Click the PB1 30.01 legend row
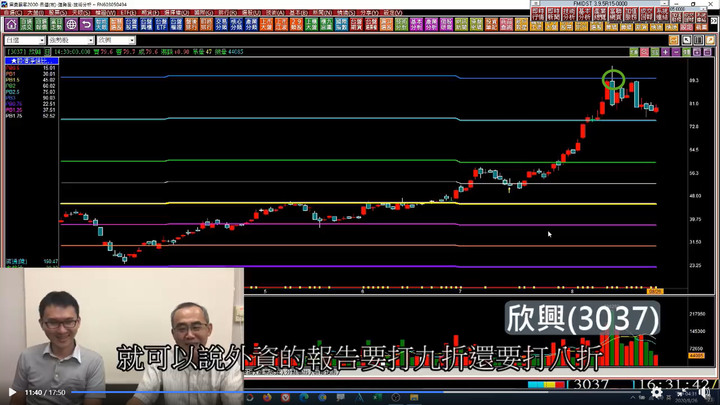This screenshot has height=405, width=720. tap(31, 74)
